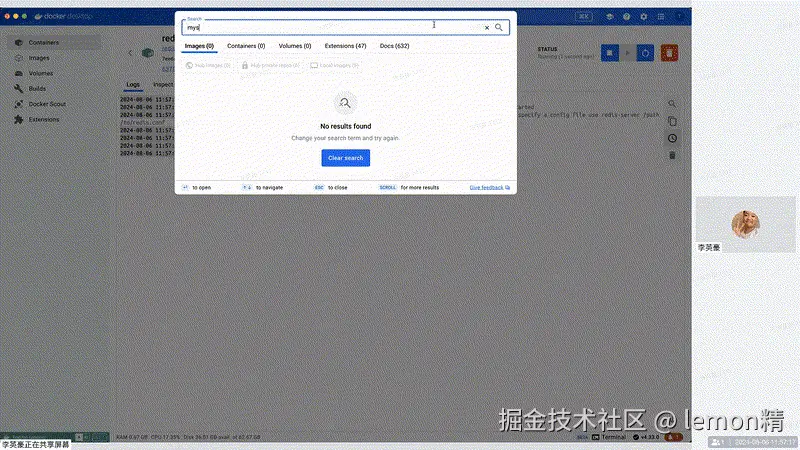Click the 'No results found' message text
The height and width of the screenshot is (450, 800).
point(345,126)
